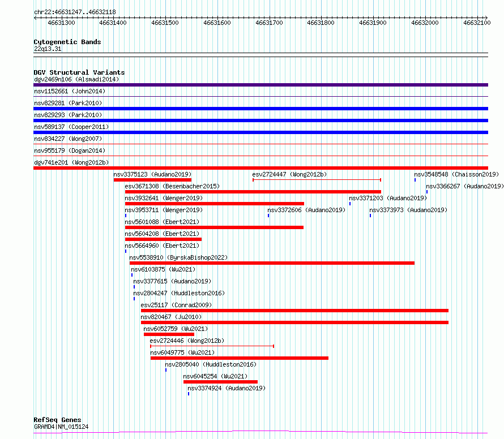Screen dimensions: 504x439
Task: Click the blue marker under nsv2804247
Action: pyautogui.click(x=134, y=299)
